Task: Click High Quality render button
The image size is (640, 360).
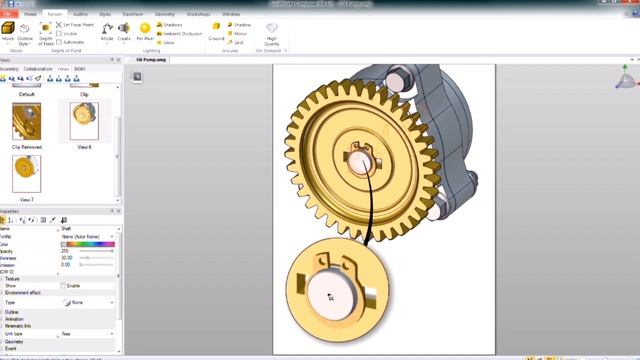Action: [x=271, y=34]
